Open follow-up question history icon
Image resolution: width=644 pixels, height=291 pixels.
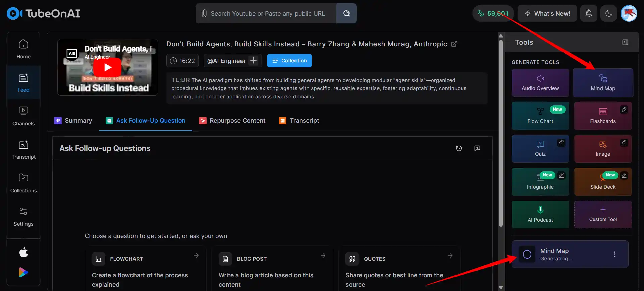pyautogui.click(x=459, y=148)
